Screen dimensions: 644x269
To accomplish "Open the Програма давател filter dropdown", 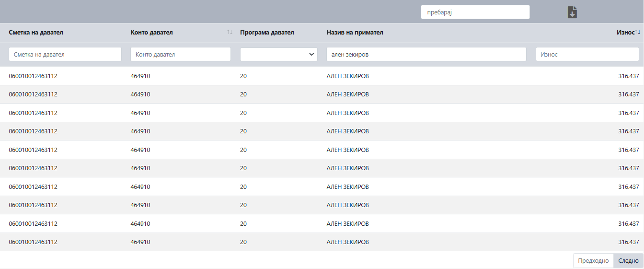I will (279, 54).
